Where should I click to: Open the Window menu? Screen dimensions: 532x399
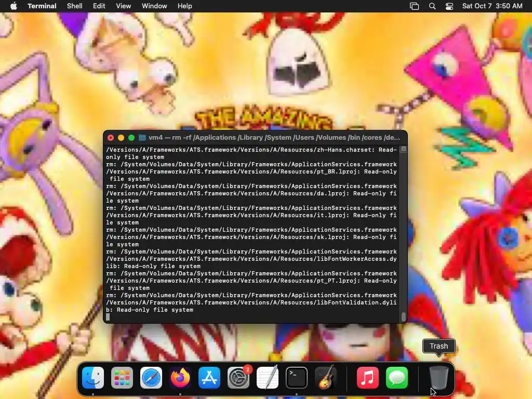(x=154, y=6)
